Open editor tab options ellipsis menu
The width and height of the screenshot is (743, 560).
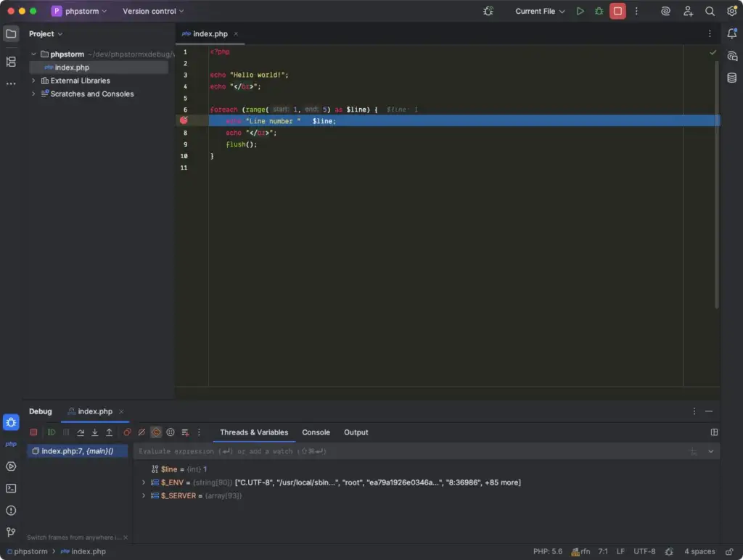[710, 33]
